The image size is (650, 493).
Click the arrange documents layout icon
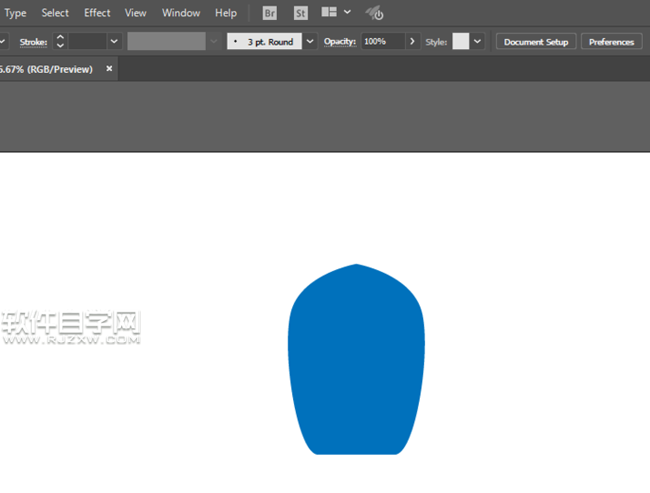[329, 13]
